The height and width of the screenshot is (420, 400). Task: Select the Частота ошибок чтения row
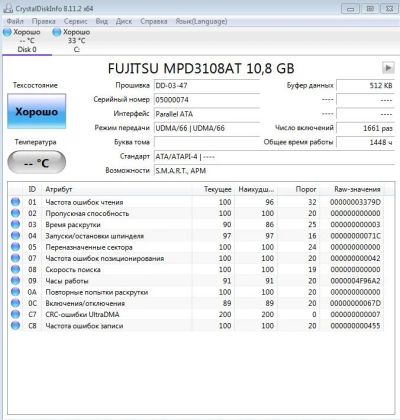tap(196, 202)
